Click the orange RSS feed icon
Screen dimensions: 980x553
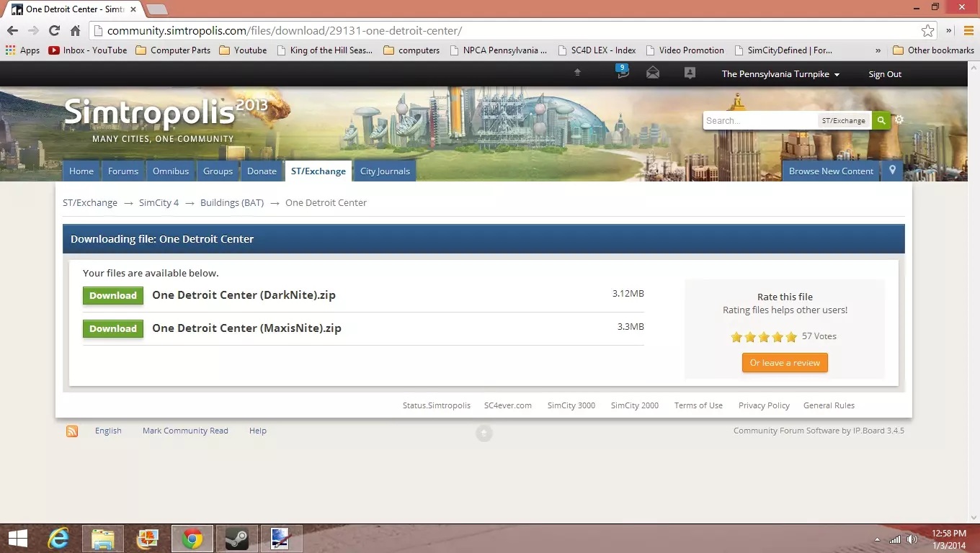pos(72,431)
